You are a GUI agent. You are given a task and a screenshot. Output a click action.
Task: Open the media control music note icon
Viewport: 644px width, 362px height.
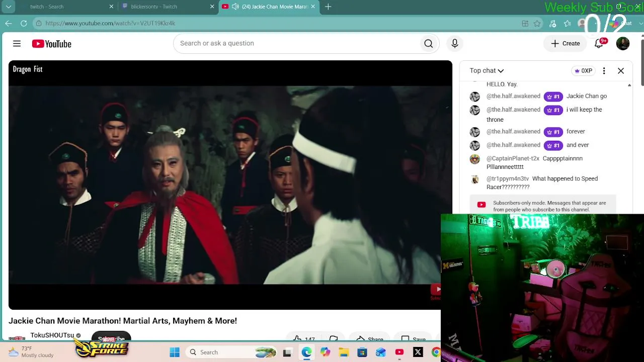552,23
